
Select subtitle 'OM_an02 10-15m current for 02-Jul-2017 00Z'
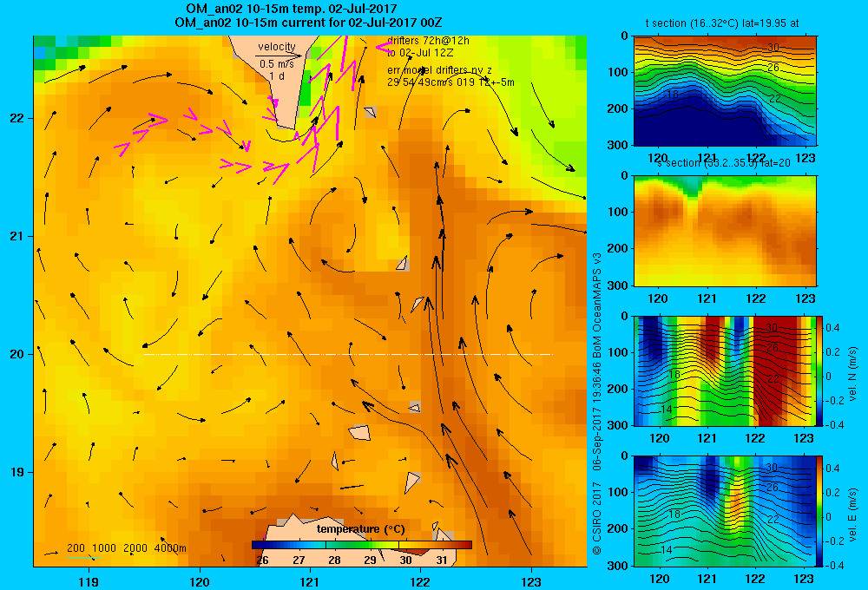(308, 23)
